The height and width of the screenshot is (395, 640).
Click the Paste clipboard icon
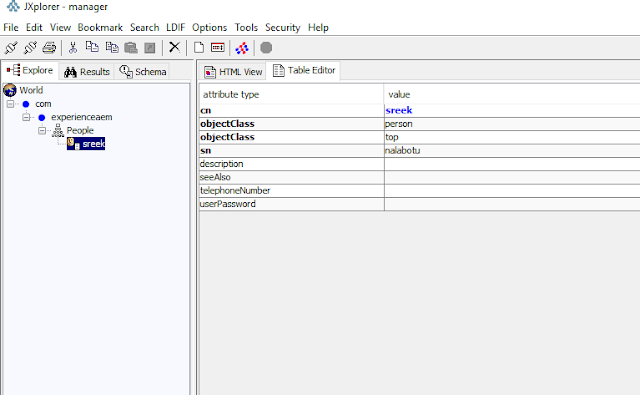click(x=131, y=48)
